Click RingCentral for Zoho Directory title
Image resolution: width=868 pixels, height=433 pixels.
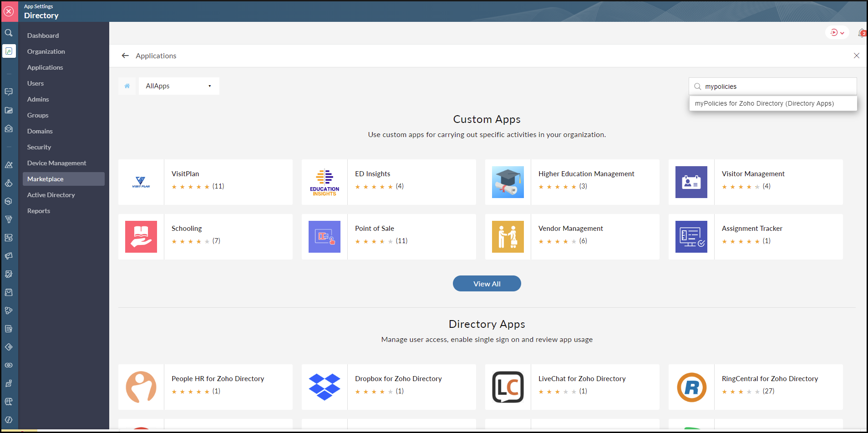[770, 379]
